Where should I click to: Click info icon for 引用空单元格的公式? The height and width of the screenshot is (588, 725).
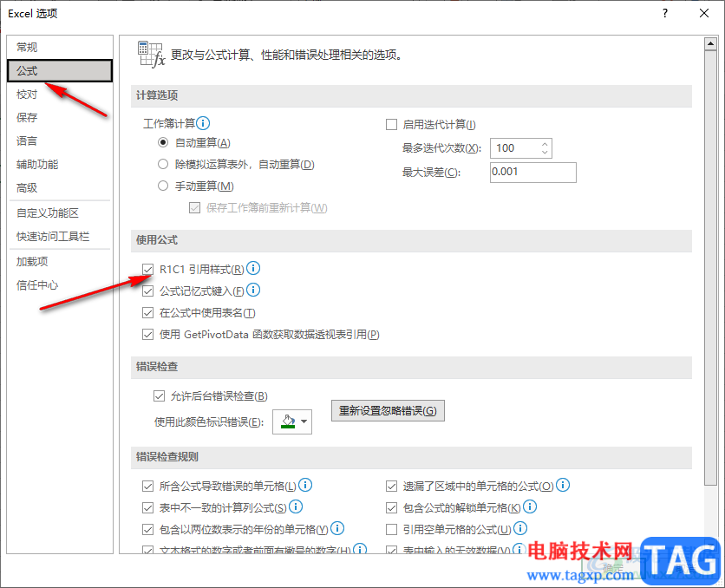click(x=520, y=528)
